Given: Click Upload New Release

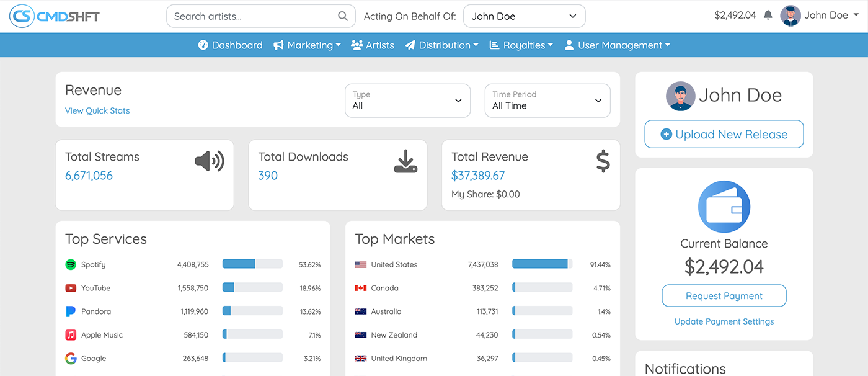Looking at the screenshot, I should click(724, 134).
